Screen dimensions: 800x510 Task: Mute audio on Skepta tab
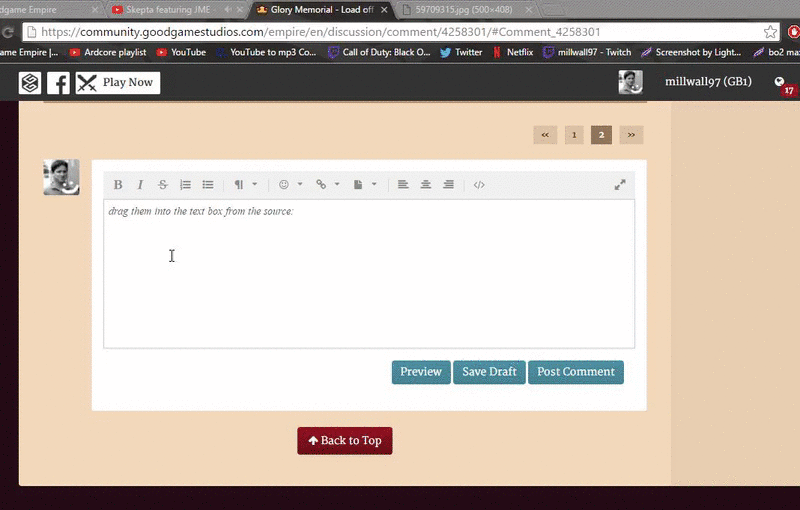[x=228, y=10]
